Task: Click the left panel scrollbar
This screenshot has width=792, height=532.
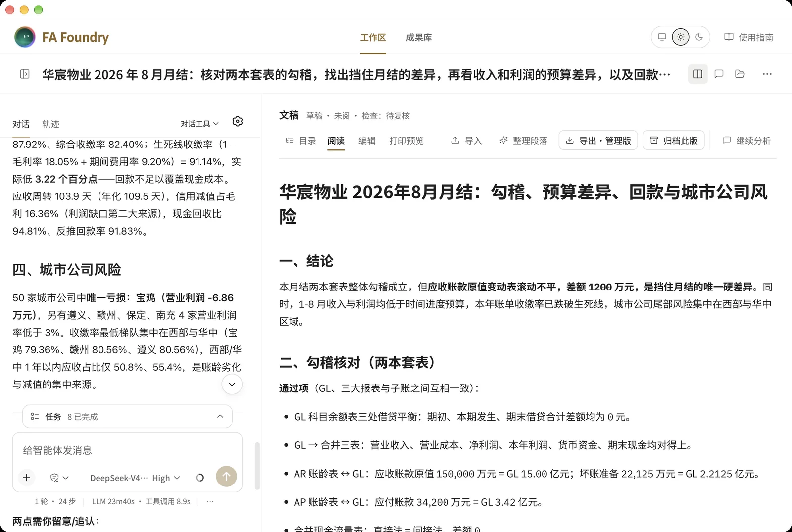Action: (257, 466)
